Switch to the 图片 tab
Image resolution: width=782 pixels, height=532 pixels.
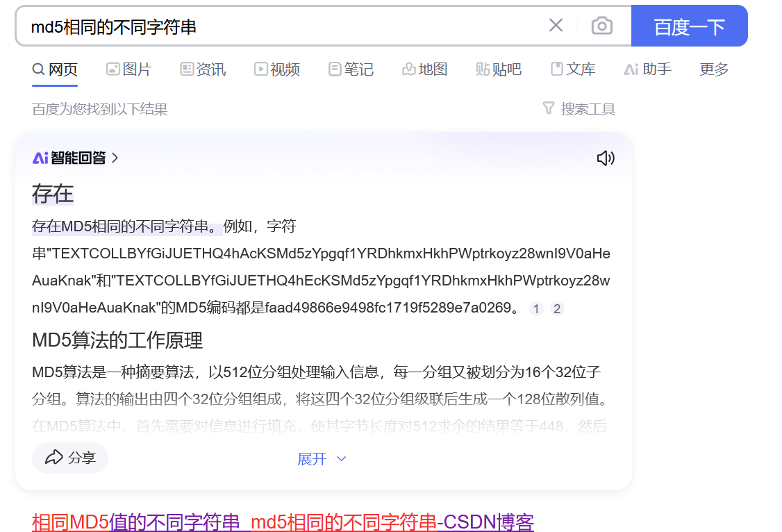pyautogui.click(x=129, y=69)
